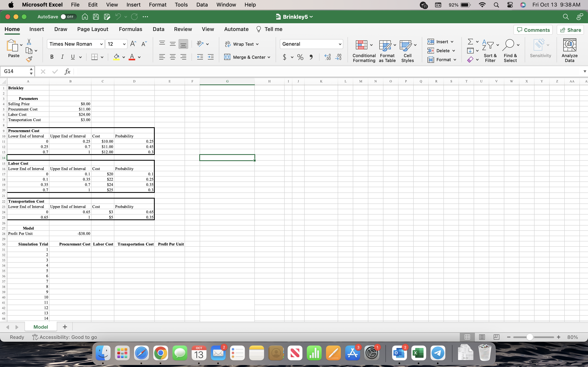The height and width of the screenshot is (367, 588).
Task: Switch to the Formulas ribbon tab
Action: coord(130,29)
